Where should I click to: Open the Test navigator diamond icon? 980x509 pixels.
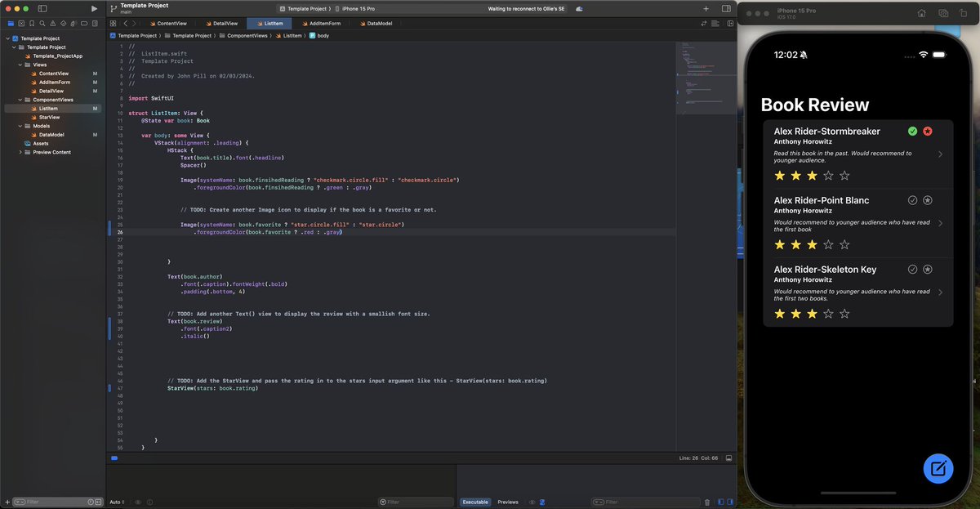click(64, 24)
